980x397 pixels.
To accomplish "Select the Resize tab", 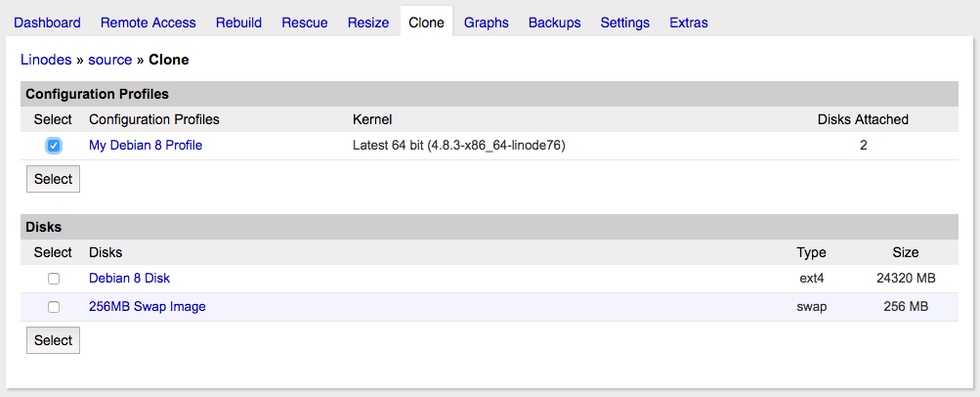I will [x=368, y=22].
